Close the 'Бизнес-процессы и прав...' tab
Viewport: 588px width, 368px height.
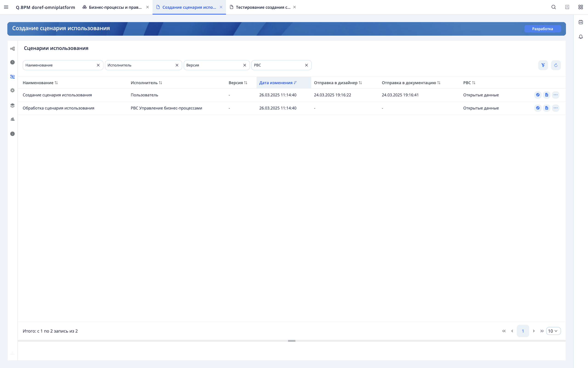coord(147,7)
